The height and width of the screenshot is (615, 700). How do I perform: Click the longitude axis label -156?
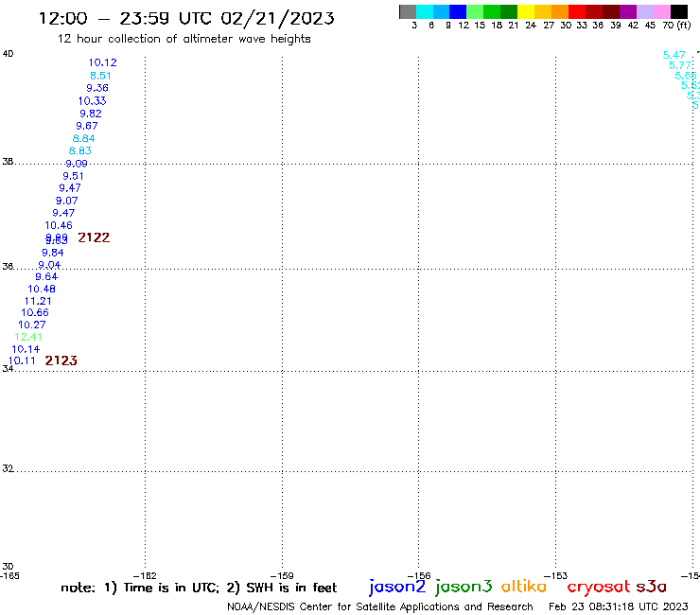point(419,575)
